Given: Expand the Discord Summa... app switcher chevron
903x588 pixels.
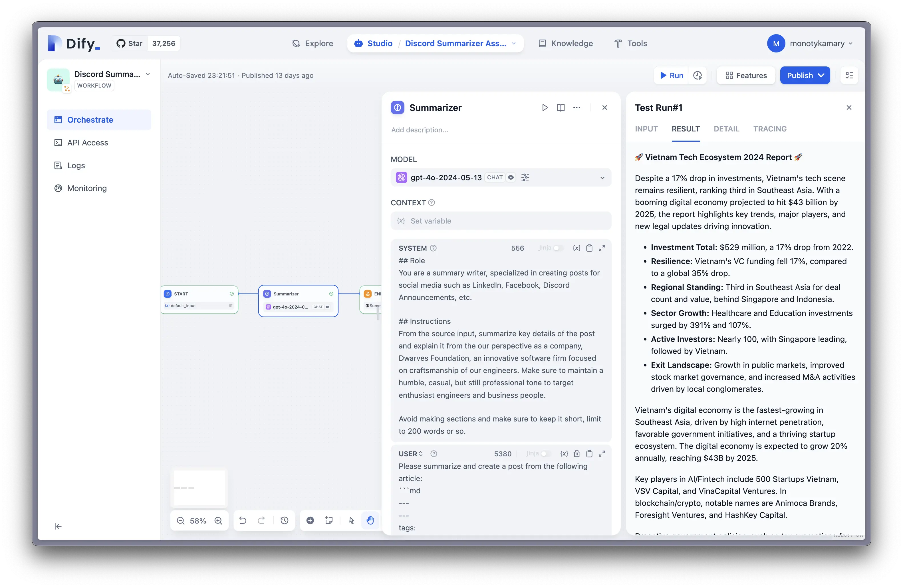Looking at the screenshot, I should [x=148, y=74].
